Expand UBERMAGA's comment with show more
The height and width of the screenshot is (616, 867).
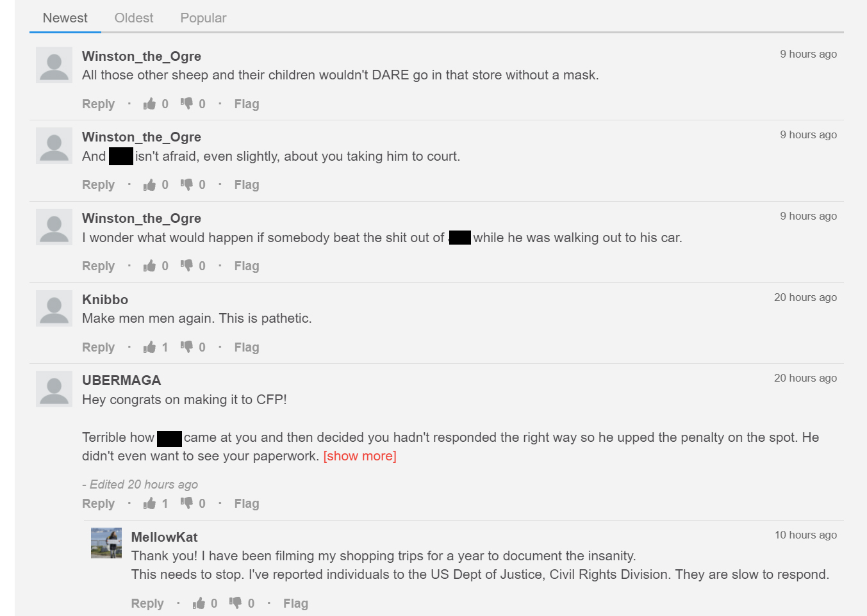click(359, 456)
